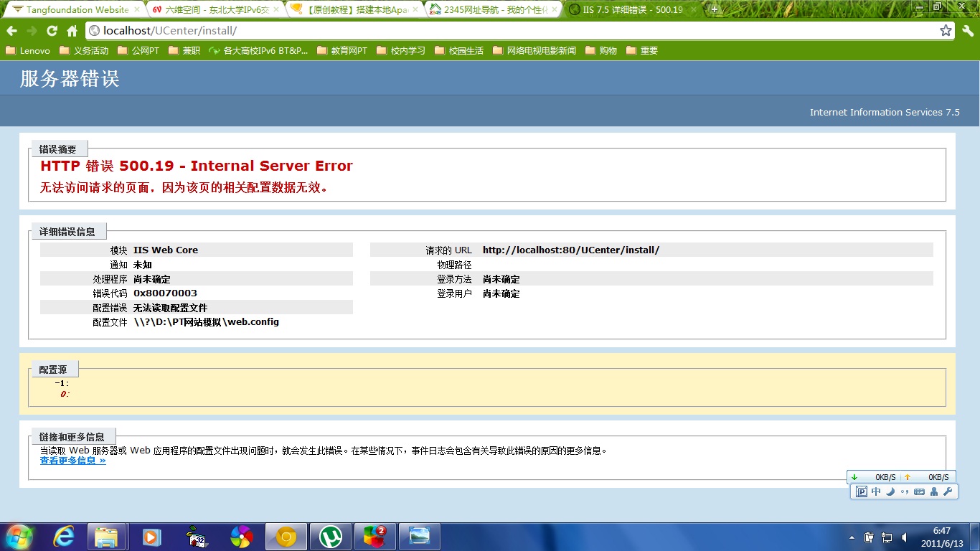Viewport: 980px width, 551px height.
Task: Click the input method user account icon
Action: coord(934,491)
